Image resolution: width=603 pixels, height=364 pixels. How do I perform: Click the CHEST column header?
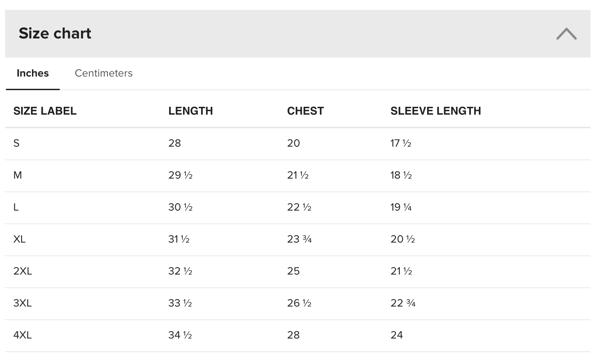[305, 111]
